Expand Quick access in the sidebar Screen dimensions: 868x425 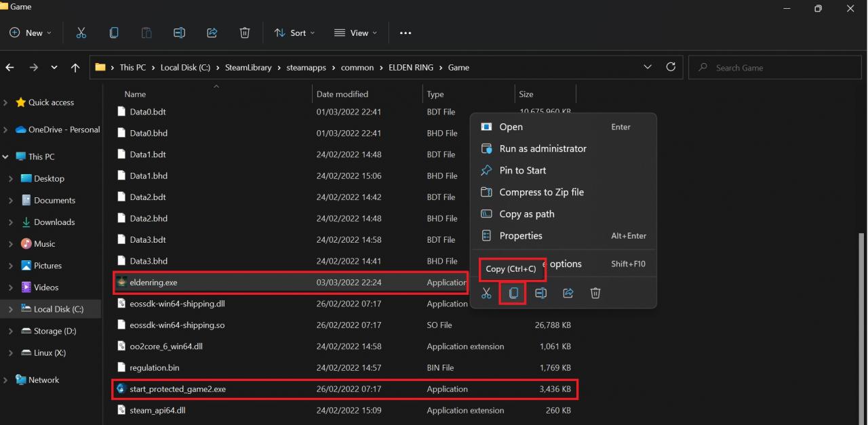pos(6,102)
